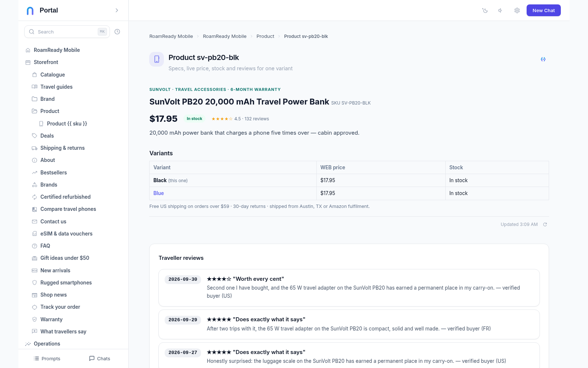Open the Blue variant link
588x368 pixels.
coord(158,193)
